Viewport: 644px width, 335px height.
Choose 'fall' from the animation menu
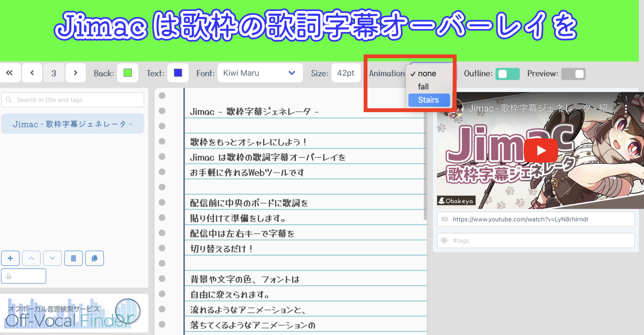point(423,87)
